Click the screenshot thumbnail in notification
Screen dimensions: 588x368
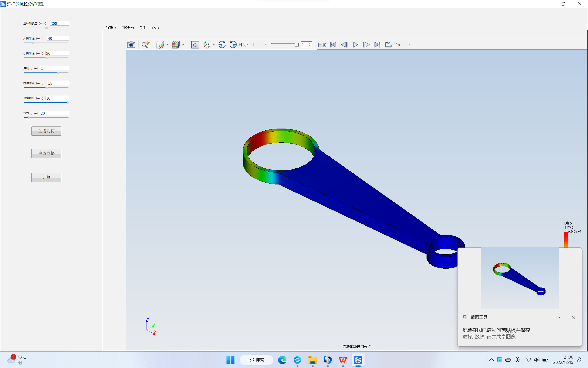(x=520, y=279)
